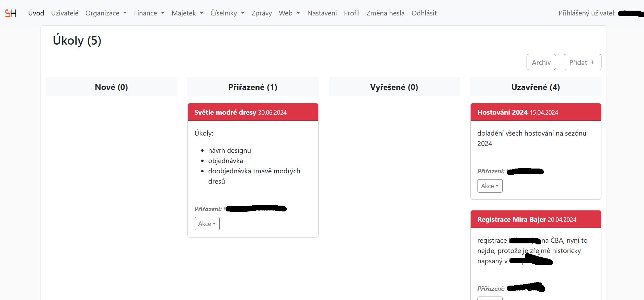This screenshot has height=300, width=644.
Task: Open the Majetek dropdown
Action: point(187,13)
